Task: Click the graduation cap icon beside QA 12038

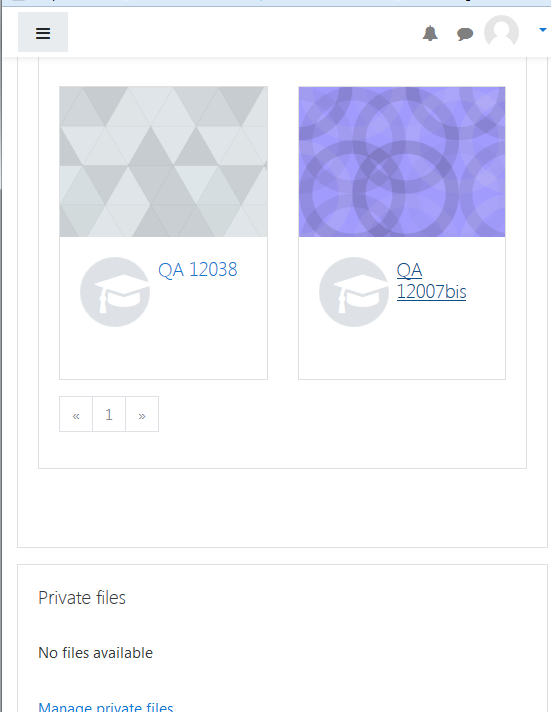Action: [115, 292]
